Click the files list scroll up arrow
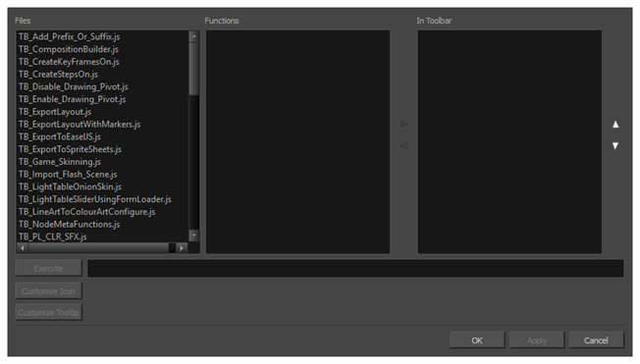The width and height of the screenshot is (640, 364). (194, 36)
